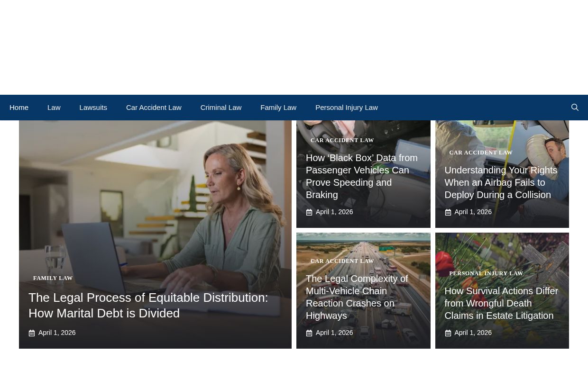Click calendar icon on Survival Actions article
Viewport: 588px width, 379px height.
[448, 333]
